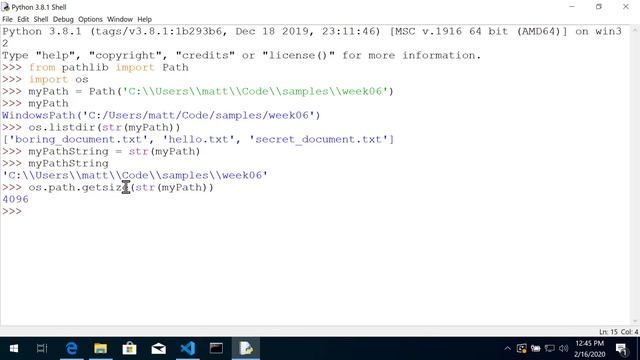This screenshot has width=640, height=360.
Task: Select the Python IDLE taskbar icon
Action: [246, 349]
